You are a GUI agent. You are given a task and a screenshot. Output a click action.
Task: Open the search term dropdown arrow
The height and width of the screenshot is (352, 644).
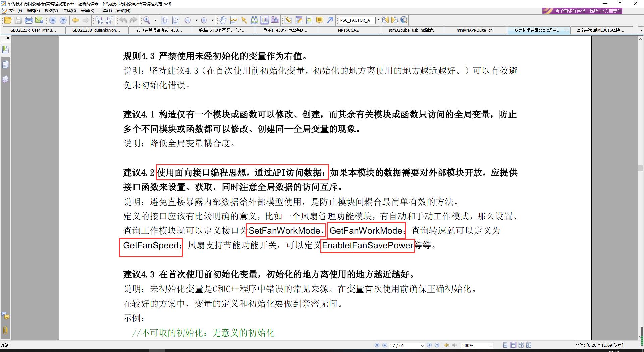(378, 20)
